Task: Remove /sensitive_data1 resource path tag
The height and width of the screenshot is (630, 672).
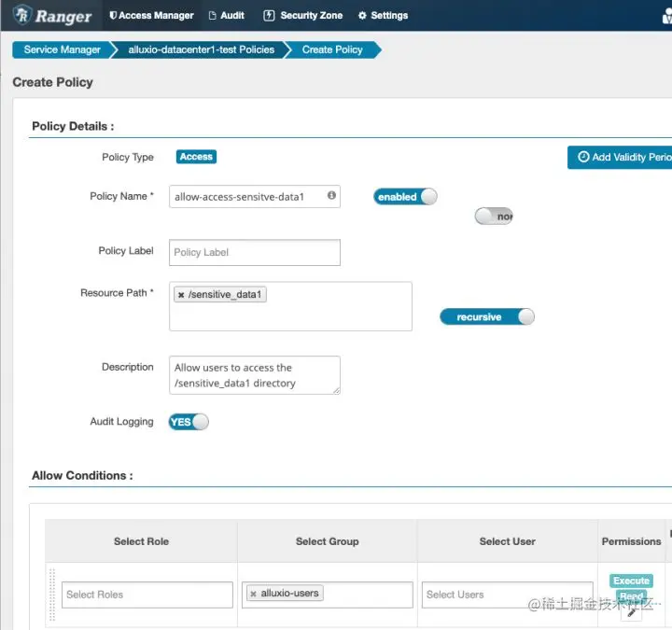Action: pos(181,295)
